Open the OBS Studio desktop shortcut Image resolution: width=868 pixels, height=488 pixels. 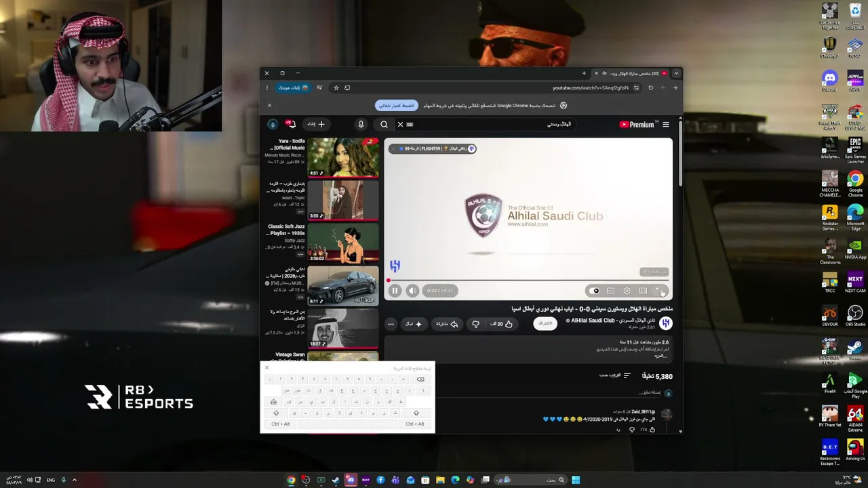click(x=855, y=316)
